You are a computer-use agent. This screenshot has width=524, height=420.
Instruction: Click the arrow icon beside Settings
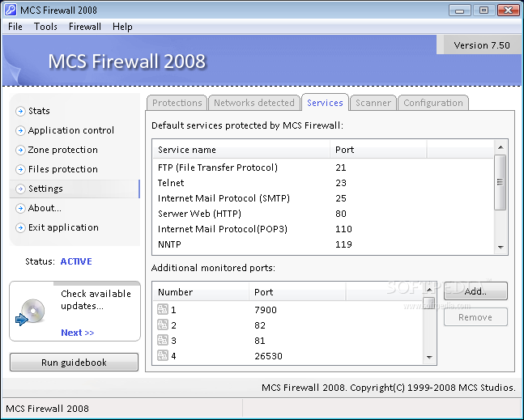[20, 189]
